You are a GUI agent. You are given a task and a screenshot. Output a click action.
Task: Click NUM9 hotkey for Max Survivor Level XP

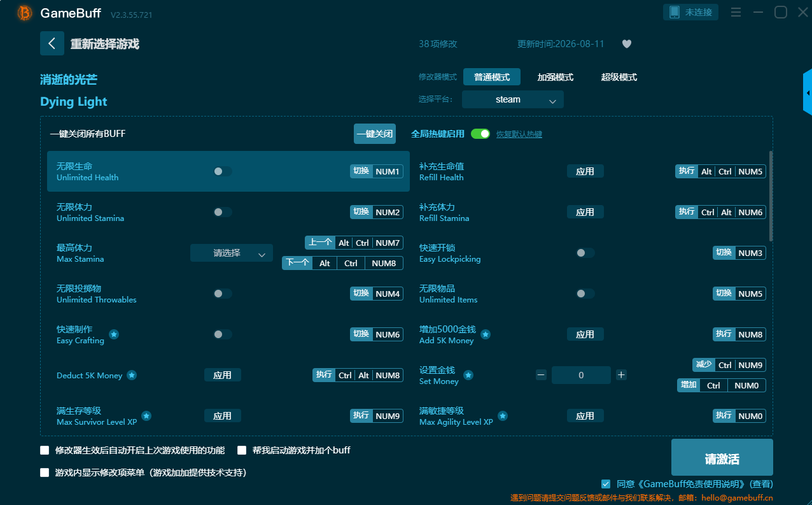coord(388,416)
